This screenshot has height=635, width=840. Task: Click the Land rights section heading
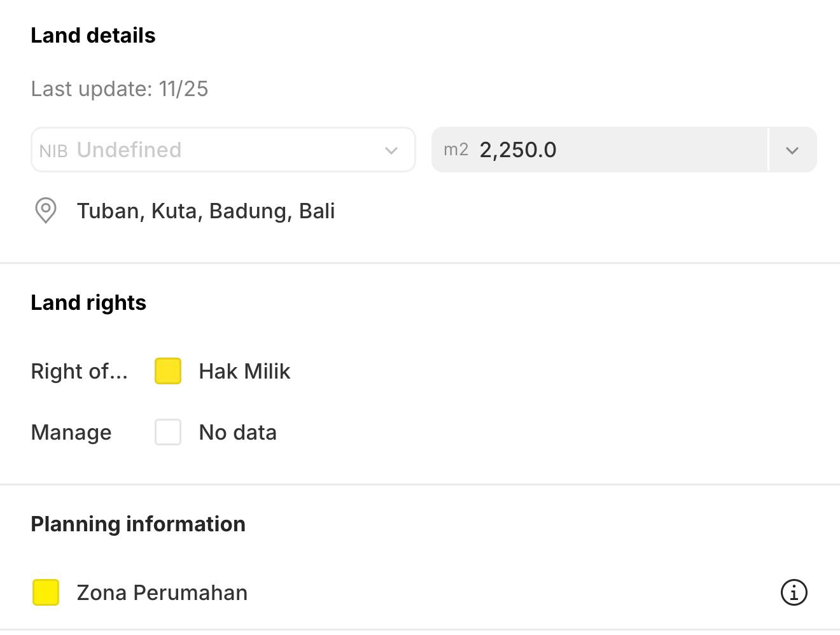[x=88, y=303]
